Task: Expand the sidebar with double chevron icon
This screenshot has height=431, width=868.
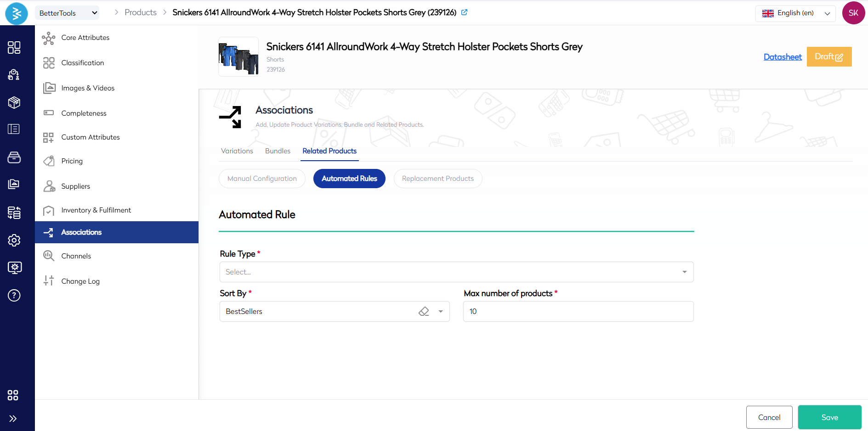Action: point(13,418)
